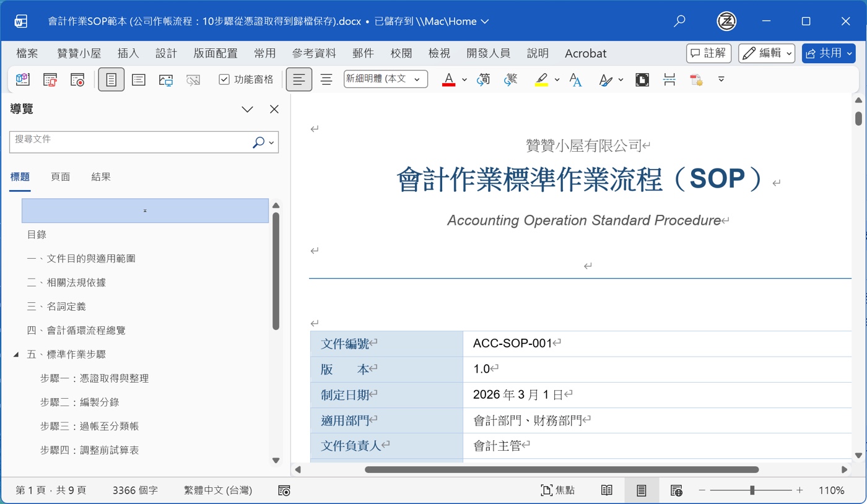867x504 pixels.
Task: Convert text to Traditional Chinese with 繁 icon
Action: 512,79
